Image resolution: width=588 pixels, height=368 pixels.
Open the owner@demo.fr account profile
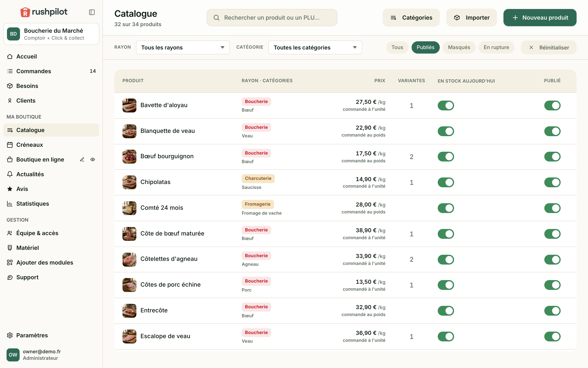click(x=51, y=355)
